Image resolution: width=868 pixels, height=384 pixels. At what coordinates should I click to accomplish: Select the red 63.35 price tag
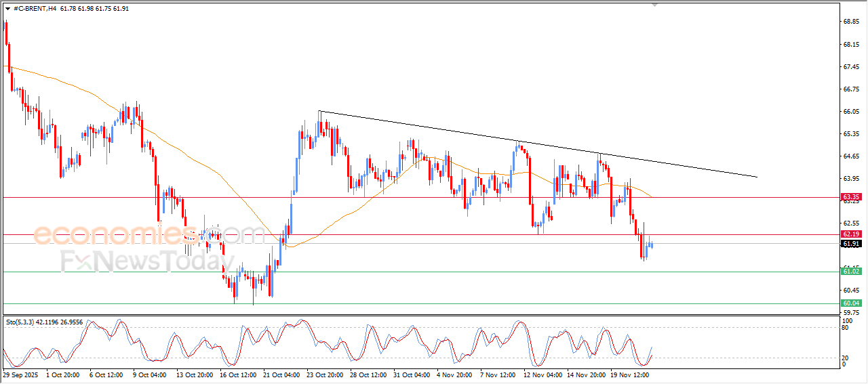(x=851, y=197)
